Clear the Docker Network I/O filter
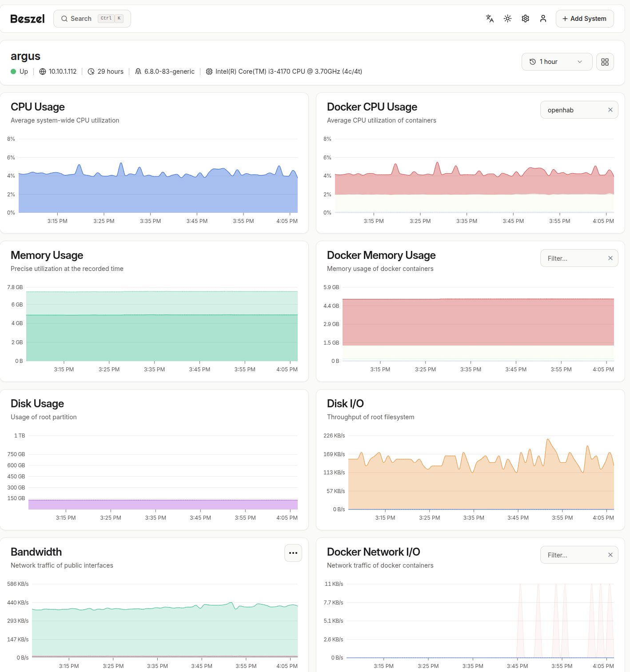Viewport: 630px width, 672px height. (610, 555)
